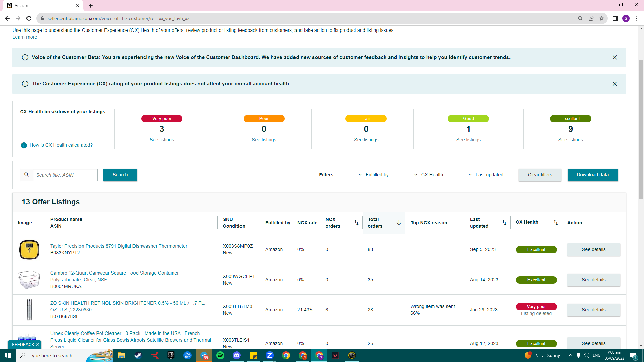Open the browser zoom control icon
644x362 pixels.
580,18
